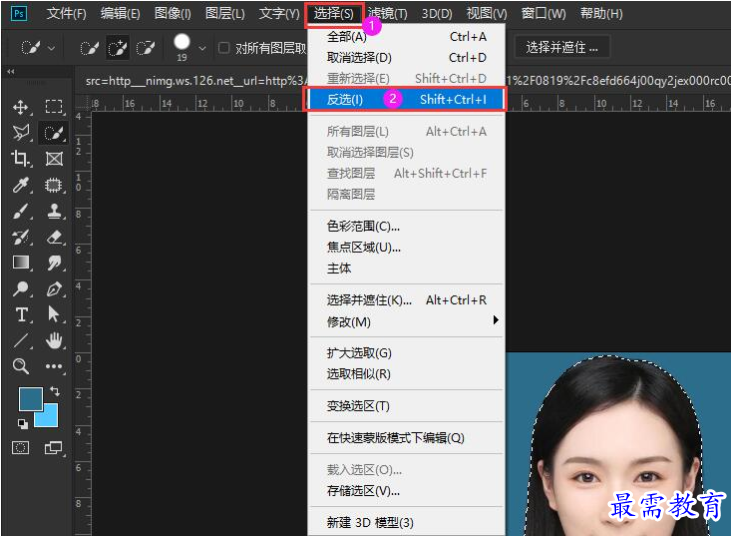Select the Quick Selection tool in toolbox
This screenshot has height=537, width=732.
(53, 133)
